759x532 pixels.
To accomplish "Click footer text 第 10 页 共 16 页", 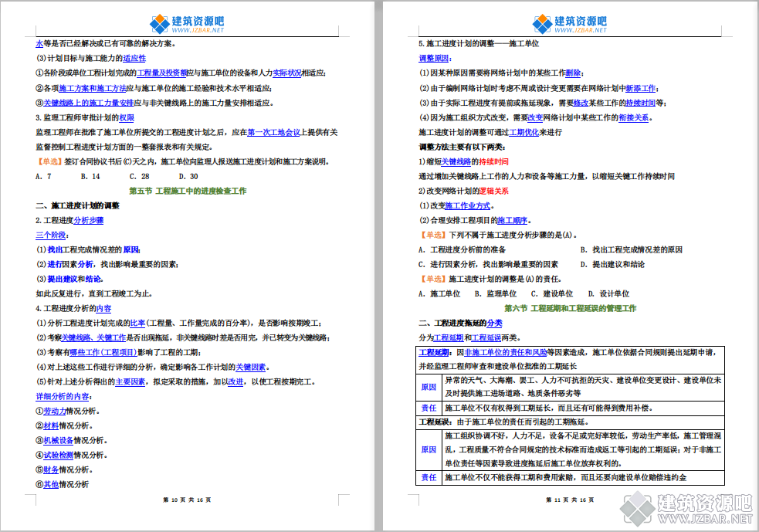I will click(187, 500).
